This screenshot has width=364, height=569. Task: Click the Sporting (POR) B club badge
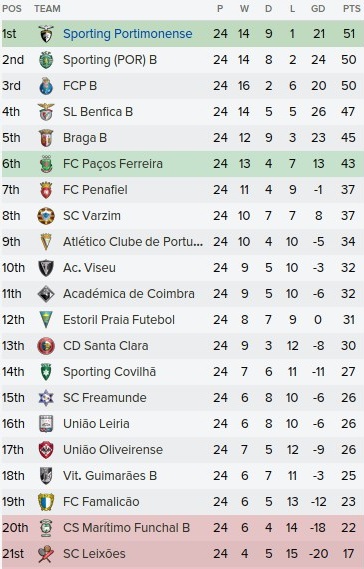pos(46,60)
